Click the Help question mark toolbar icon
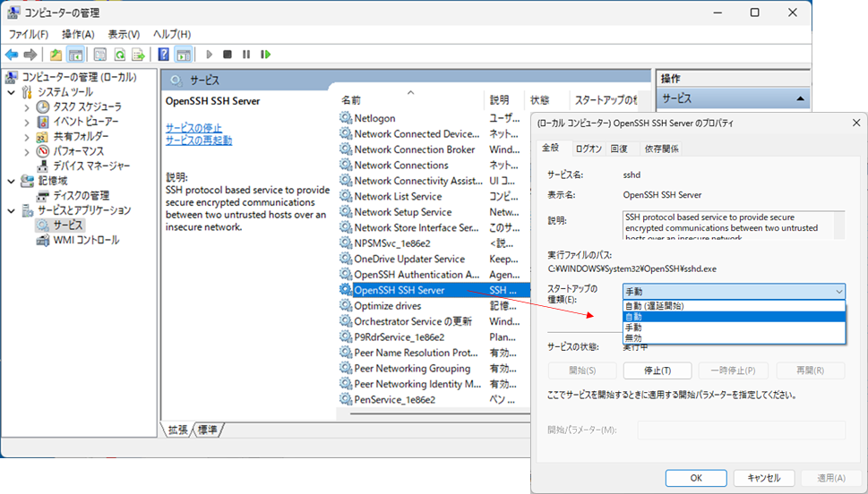Image resolution: width=868 pixels, height=494 pixels. (x=164, y=55)
